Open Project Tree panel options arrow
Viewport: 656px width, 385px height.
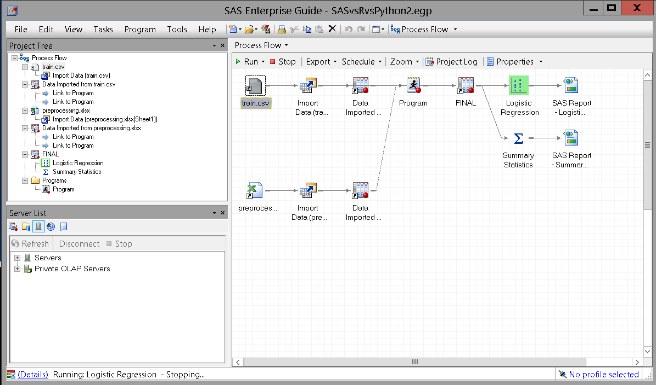214,46
